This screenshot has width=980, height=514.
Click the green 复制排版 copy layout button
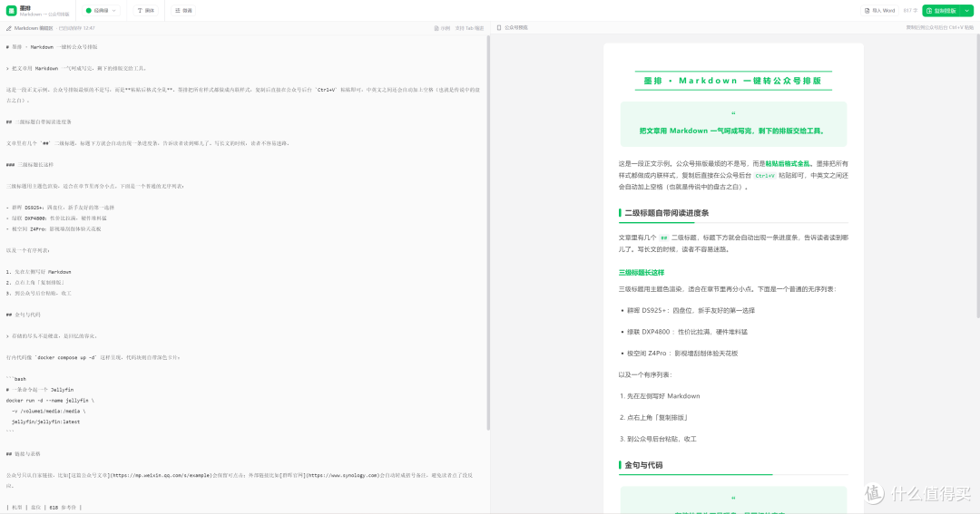943,11
